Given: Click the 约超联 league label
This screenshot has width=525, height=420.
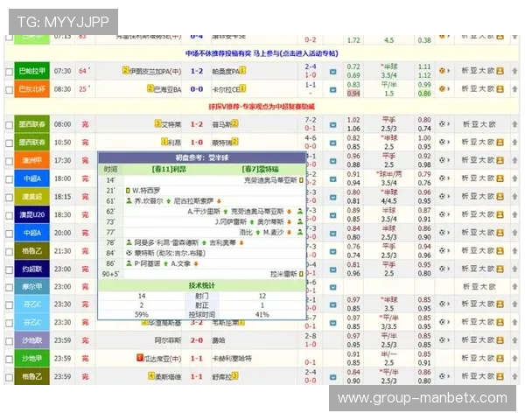Looking at the screenshot, I should coord(32,269).
